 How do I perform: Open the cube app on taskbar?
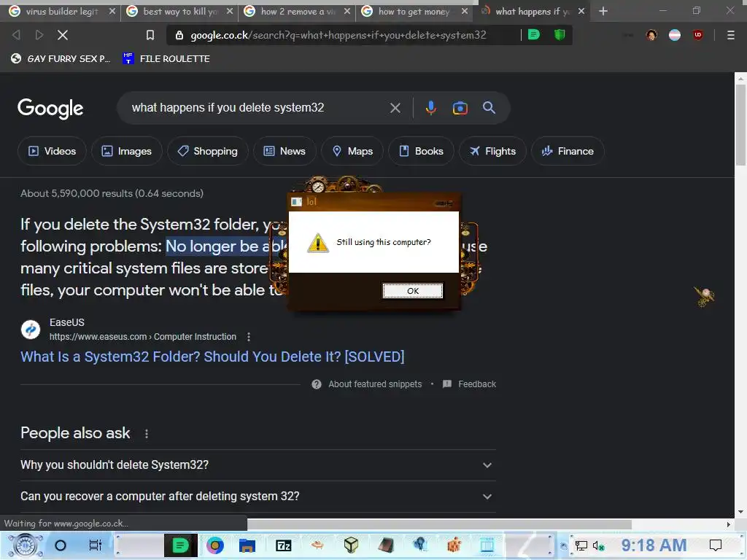pyautogui.click(x=351, y=545)
